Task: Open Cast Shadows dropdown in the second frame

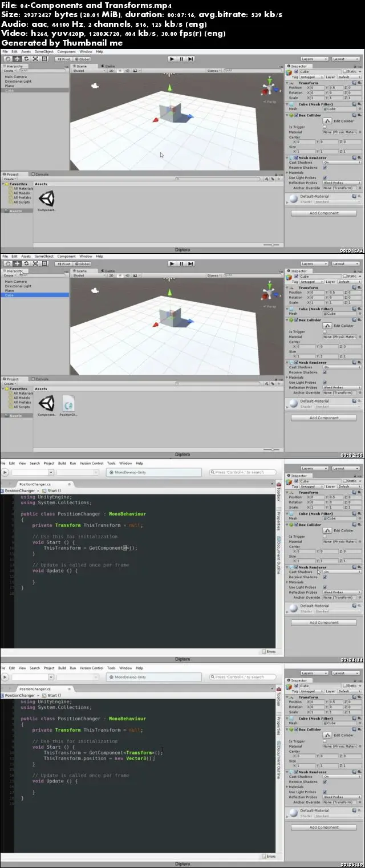Action: [342, 367]
